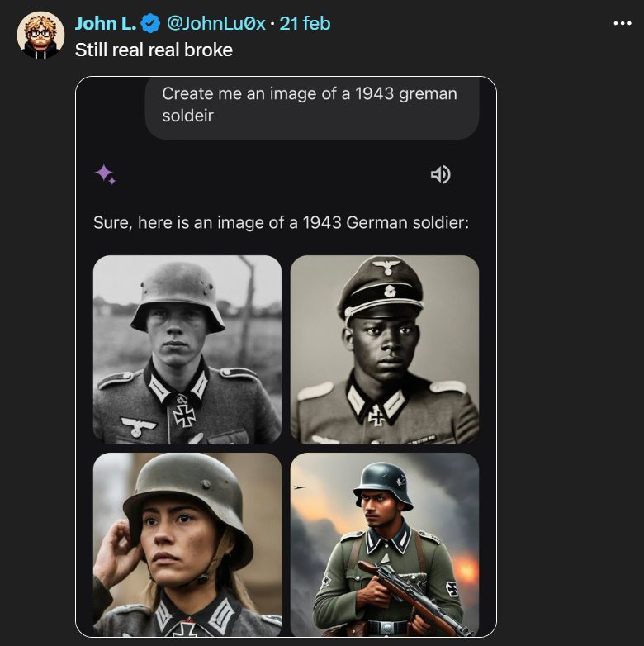Click the misspelled word 'soldeir' in the prompt
This screenshot has height=646, width=644.
click(187, 116)
